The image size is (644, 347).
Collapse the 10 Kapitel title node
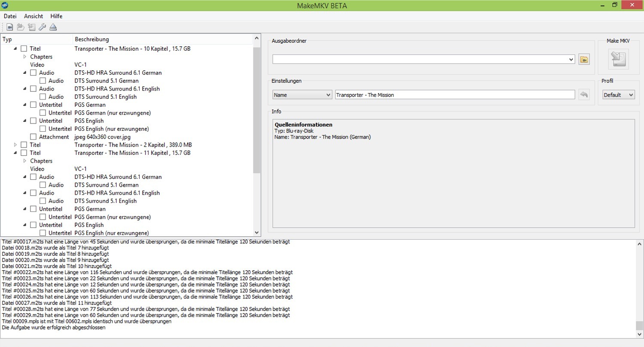click(15, 49)
